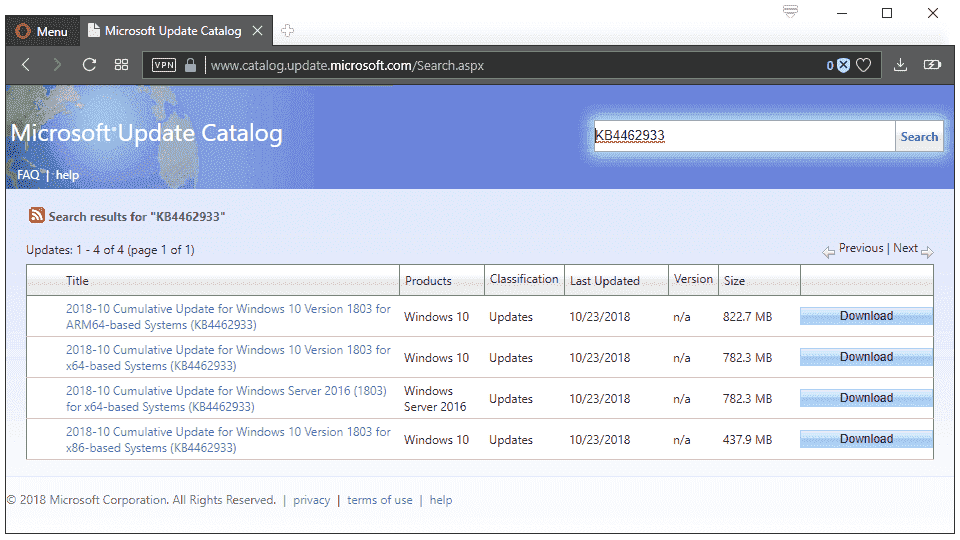Maximize the browser window
The image size is (960, 540).
coord(887,13)
